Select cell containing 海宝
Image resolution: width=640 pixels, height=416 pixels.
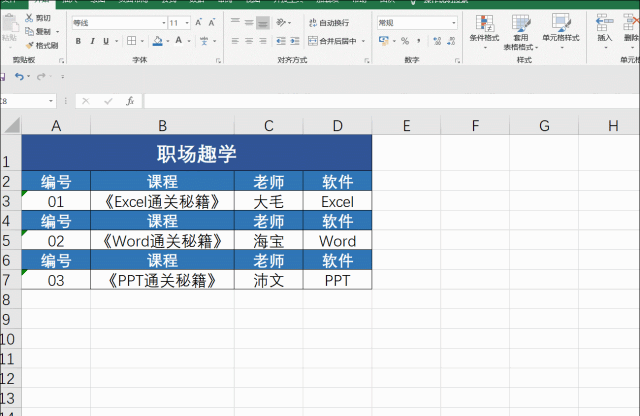tap(269, 240)
